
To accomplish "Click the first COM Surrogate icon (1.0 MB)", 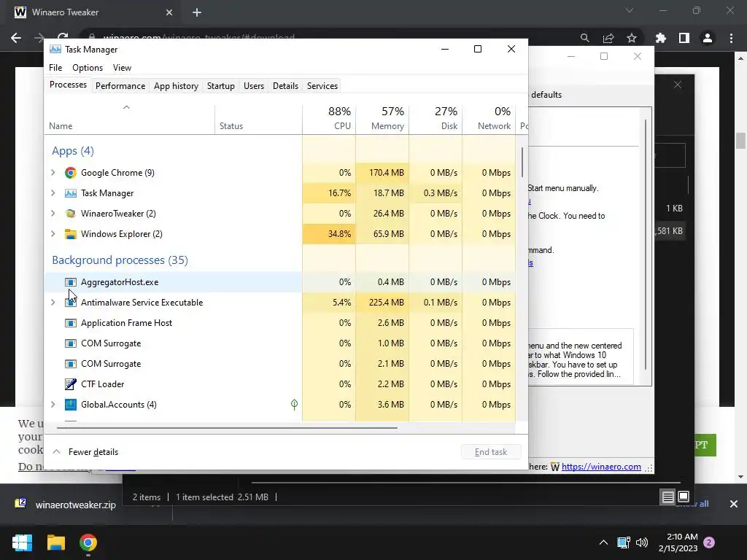I will coord(71,344).
